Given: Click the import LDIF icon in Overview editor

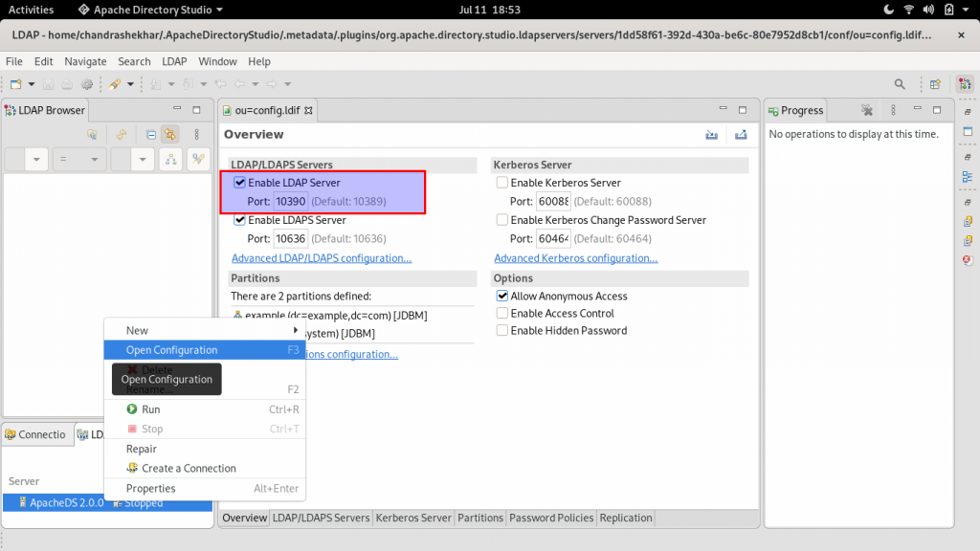Looking at the screenshot, I should [711, 135].
